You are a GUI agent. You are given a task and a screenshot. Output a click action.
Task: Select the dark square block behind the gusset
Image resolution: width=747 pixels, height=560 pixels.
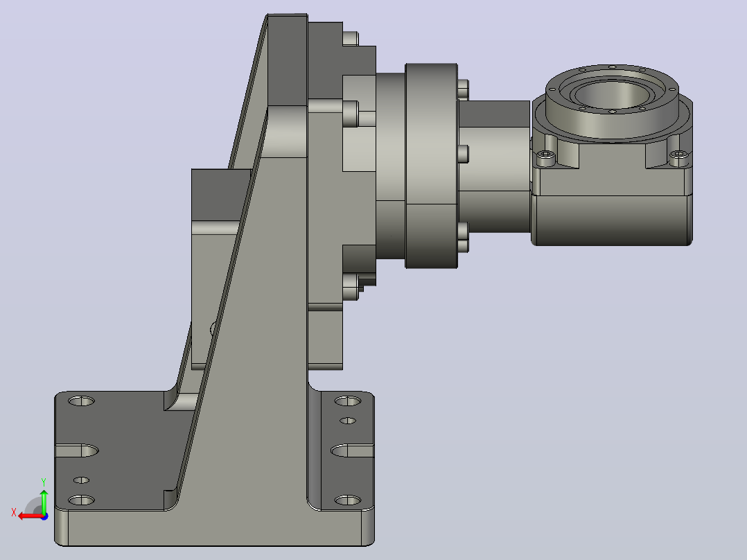(220, 195)
